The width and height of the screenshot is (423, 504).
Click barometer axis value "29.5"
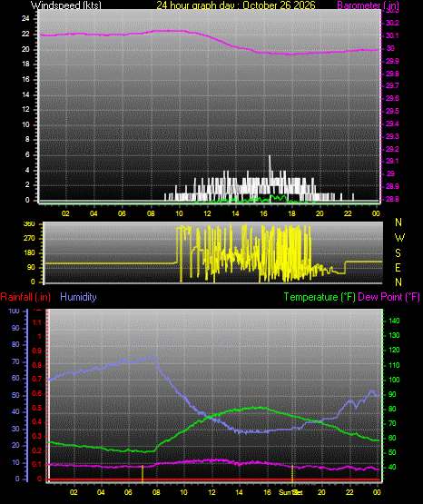pyautogui.click(x=392, y=111)
